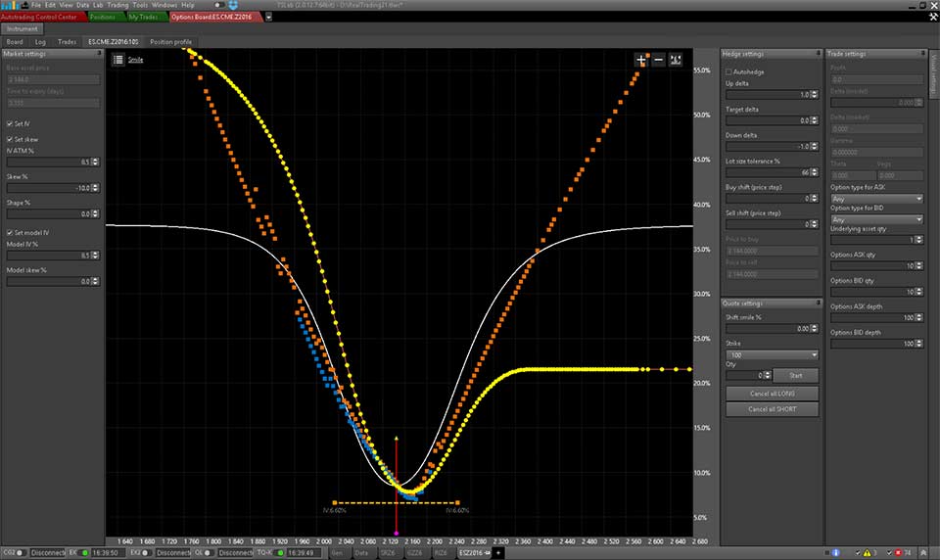940x560 pixels.
Task: Open the Trading menu
Action: point(117,5)
